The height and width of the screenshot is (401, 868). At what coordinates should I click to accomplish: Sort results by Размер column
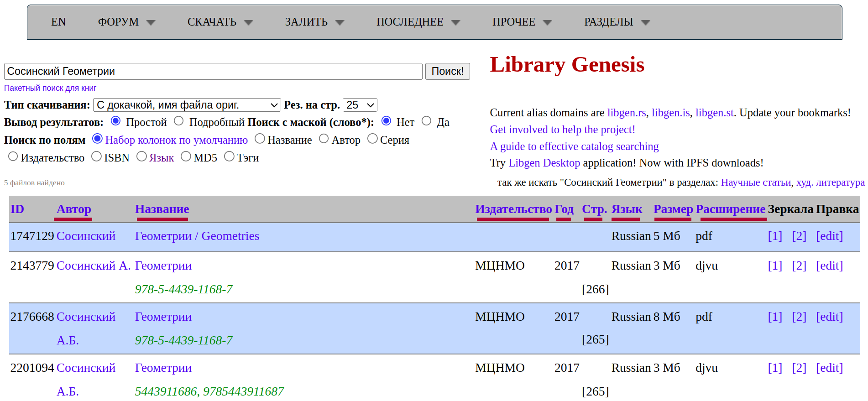point(673,209)
